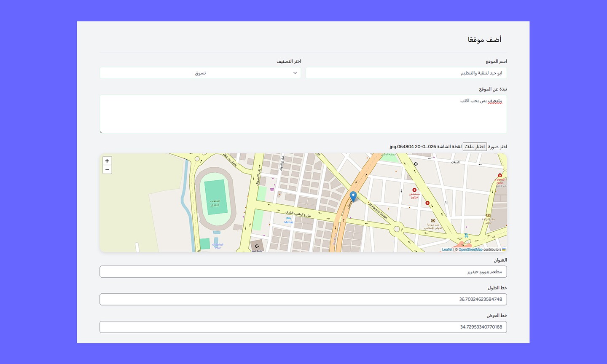Open the Leaflet attribution link
Image resolution: width=607 pixels, height=364 pixels.
[x=447, y=249]
